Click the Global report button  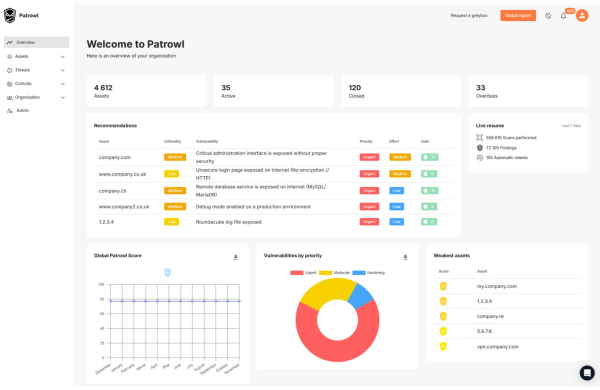pos(518,15)
